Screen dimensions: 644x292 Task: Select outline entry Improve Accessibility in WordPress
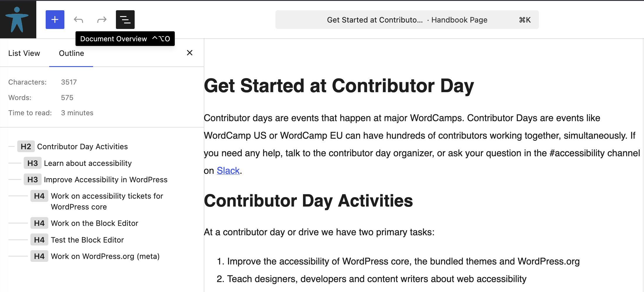click(105, 179)
